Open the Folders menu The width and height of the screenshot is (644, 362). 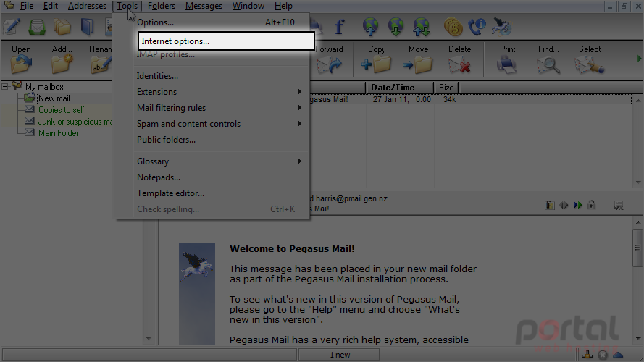tap(162, 6)
